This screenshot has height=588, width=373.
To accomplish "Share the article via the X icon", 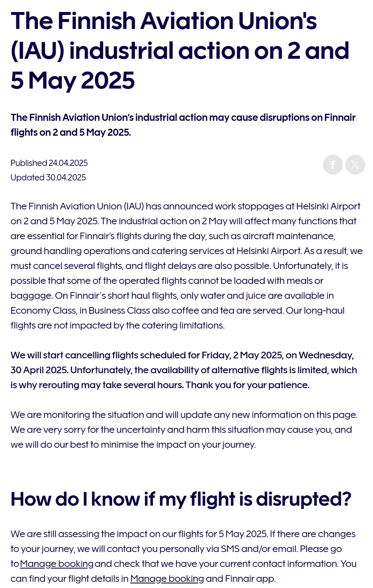I will tap(355, 165).
